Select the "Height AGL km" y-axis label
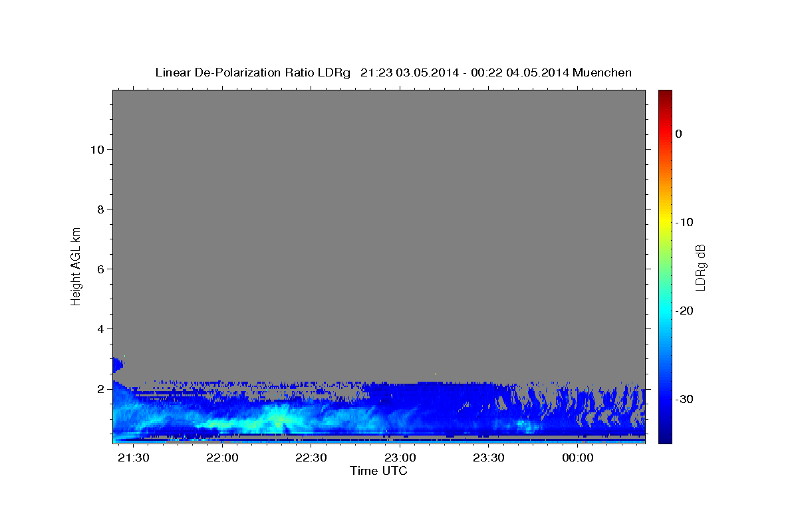798x532 pixels. pos(76,266)
